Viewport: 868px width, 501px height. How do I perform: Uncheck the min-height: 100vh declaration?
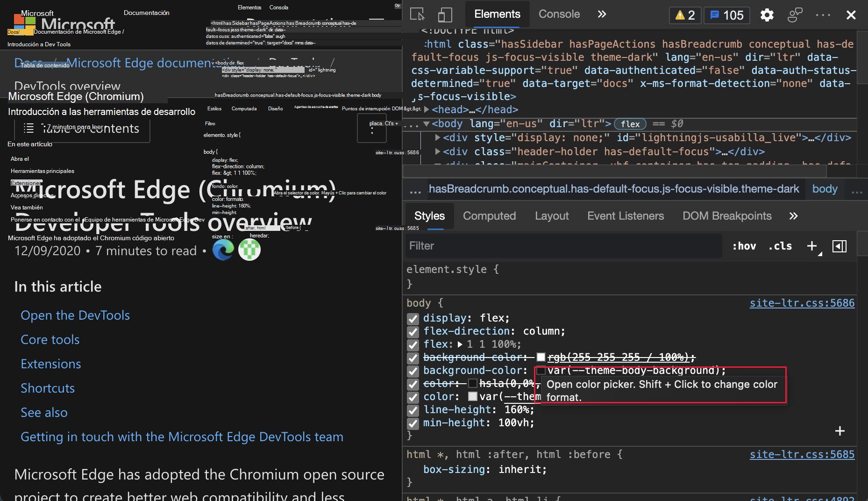tap(413, 423)
